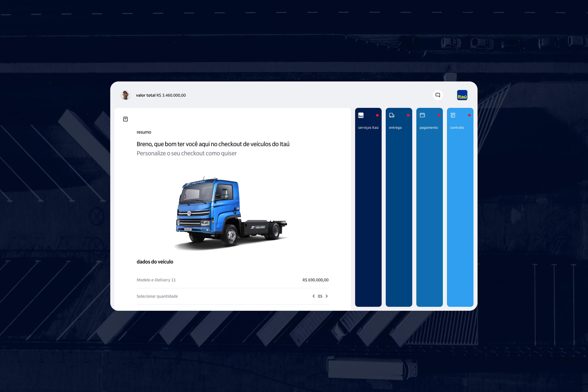Screen dimensions: 588x392
Task: Toggle the red dot on the entrega panel
Action: [x=408, y=115]
